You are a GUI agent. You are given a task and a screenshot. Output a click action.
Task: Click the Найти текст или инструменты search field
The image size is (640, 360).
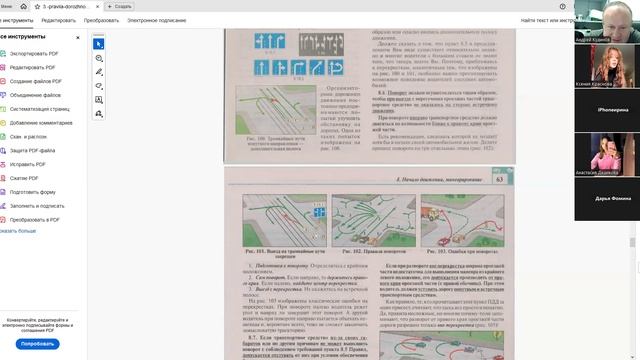547,20
